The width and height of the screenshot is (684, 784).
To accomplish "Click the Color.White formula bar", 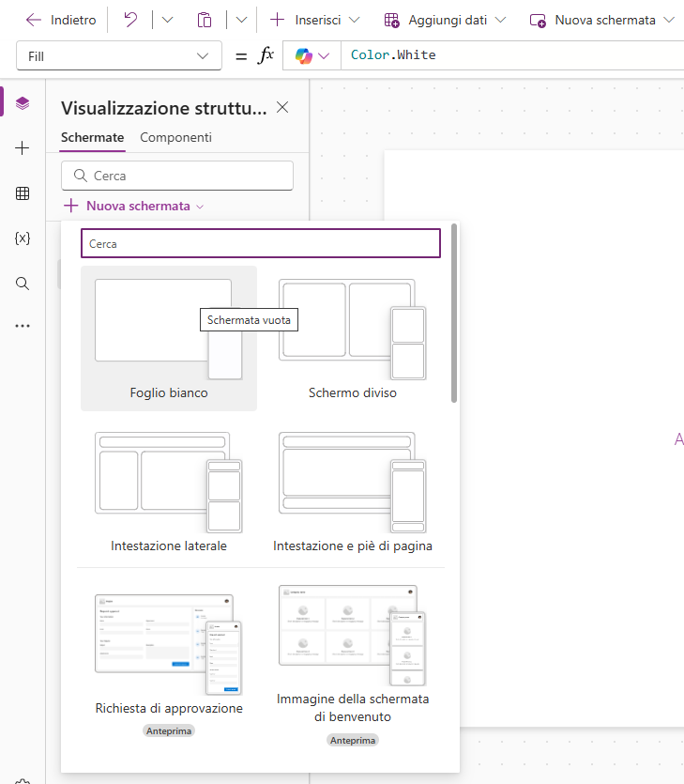I will point(512,55).
